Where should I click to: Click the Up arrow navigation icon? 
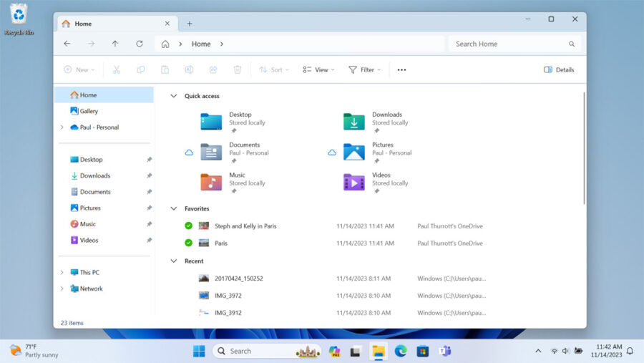tap(115, 44)
